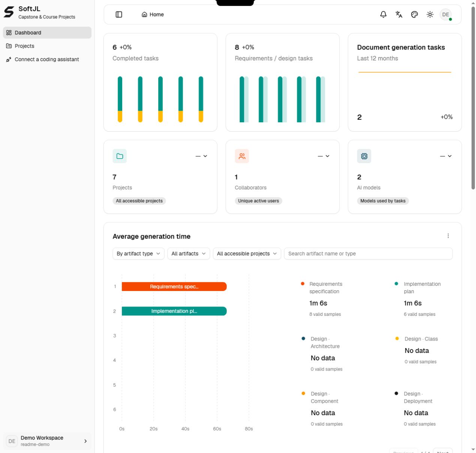
Task: Open color palette theme picker
Action: (x=415, y=15)
